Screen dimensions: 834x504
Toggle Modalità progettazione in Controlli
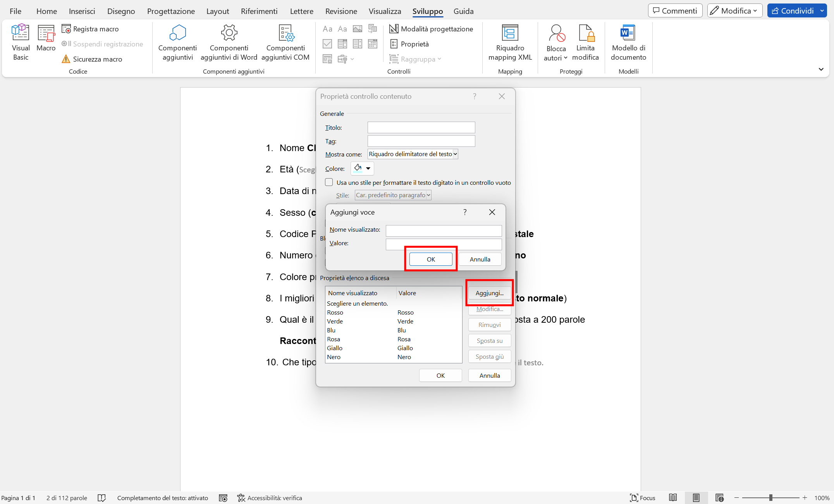[431, 29]
